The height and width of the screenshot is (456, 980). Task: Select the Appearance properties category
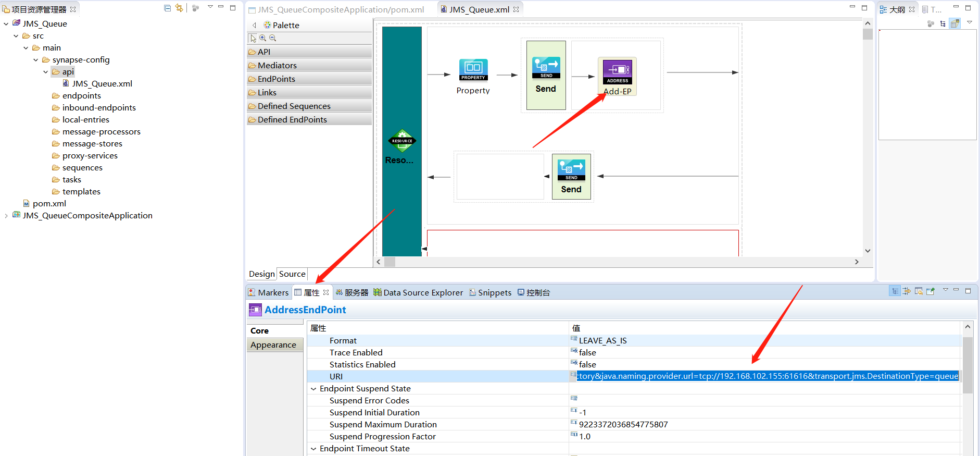[274, 344]
